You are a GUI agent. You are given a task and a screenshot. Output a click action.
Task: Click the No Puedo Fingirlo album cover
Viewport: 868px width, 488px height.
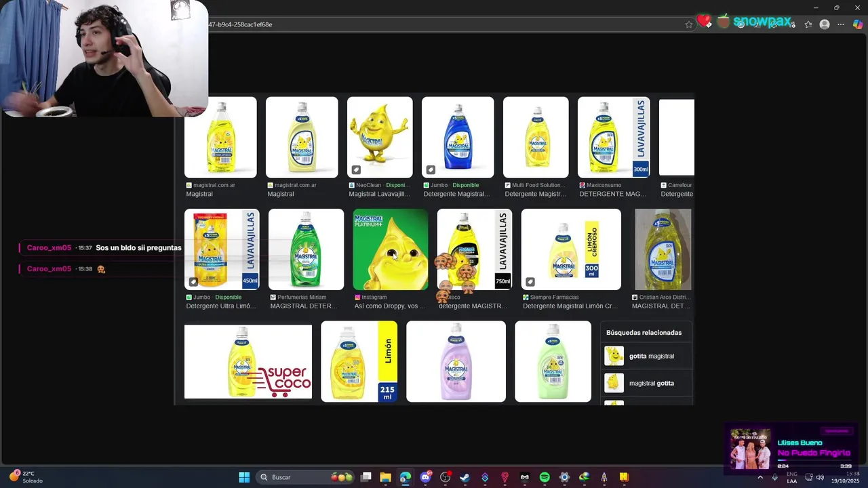click(750, 449)
